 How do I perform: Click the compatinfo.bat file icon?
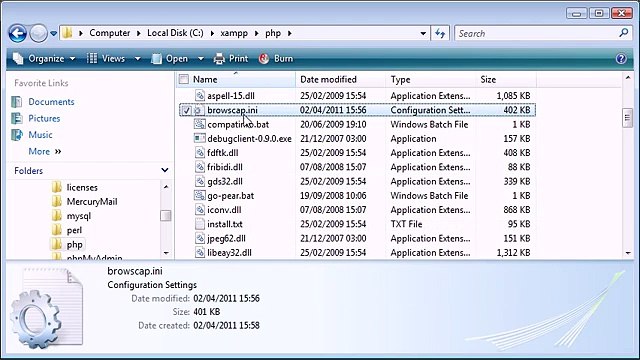coord(200,124)
